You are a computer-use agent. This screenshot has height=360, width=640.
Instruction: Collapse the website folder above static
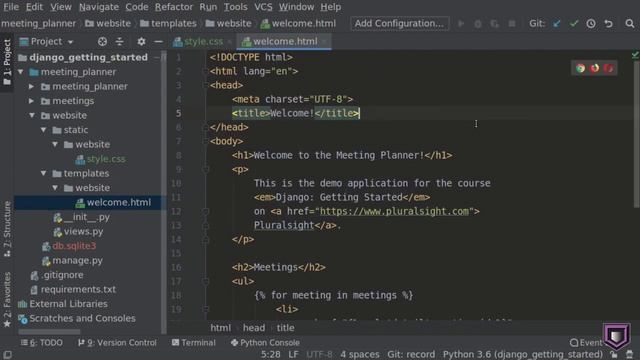(x=32, y=116)
